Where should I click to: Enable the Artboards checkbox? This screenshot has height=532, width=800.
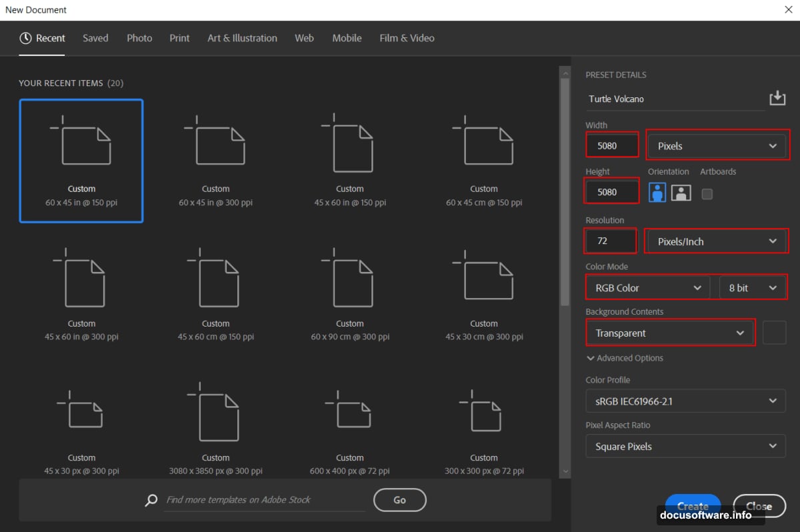pyautogui.click(x=707, y=193)
